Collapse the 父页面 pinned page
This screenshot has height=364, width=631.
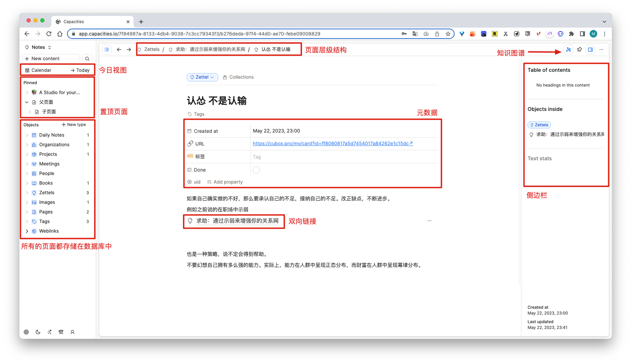point(27,102)
